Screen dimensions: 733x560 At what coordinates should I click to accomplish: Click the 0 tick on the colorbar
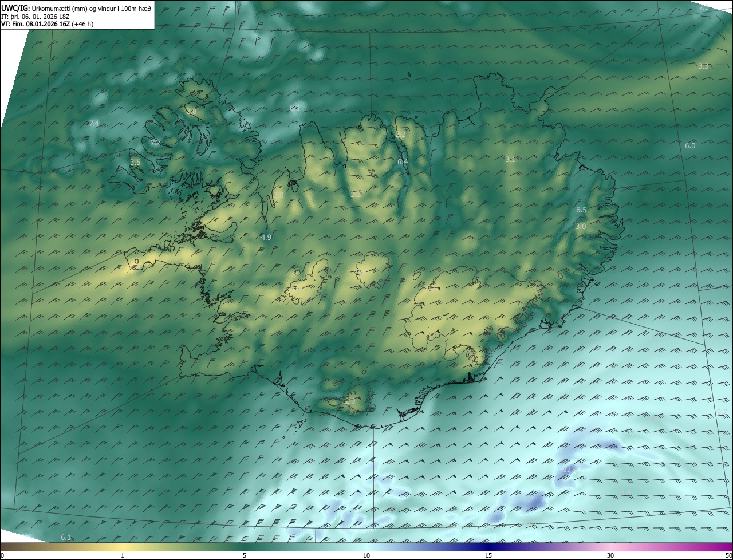point(2,555)
